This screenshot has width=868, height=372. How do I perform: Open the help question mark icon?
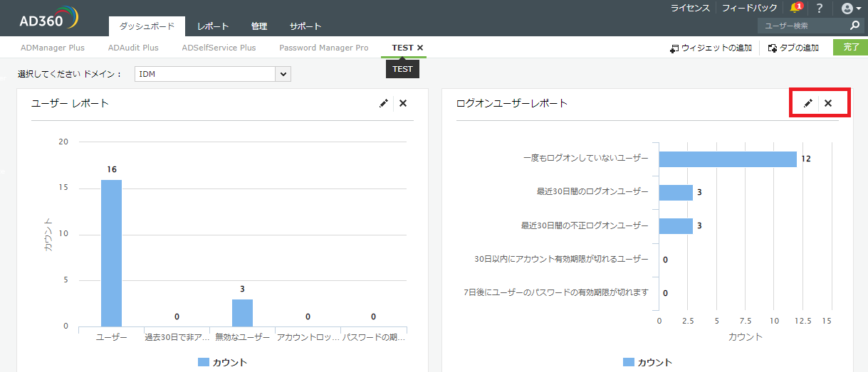[x=819, y=9]
